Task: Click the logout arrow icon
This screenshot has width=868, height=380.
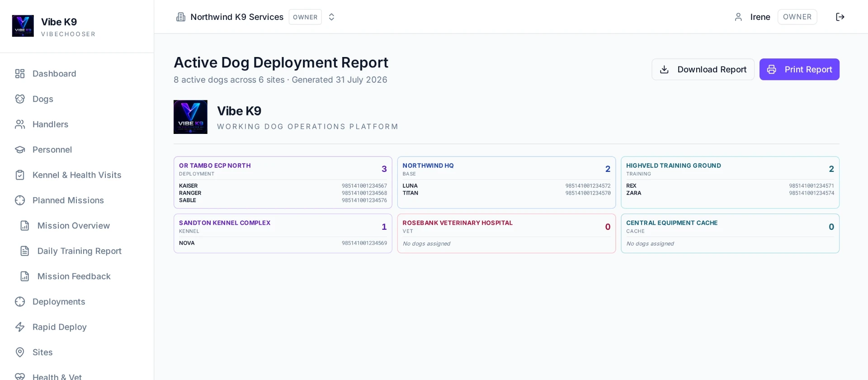Action: [840, 17]
